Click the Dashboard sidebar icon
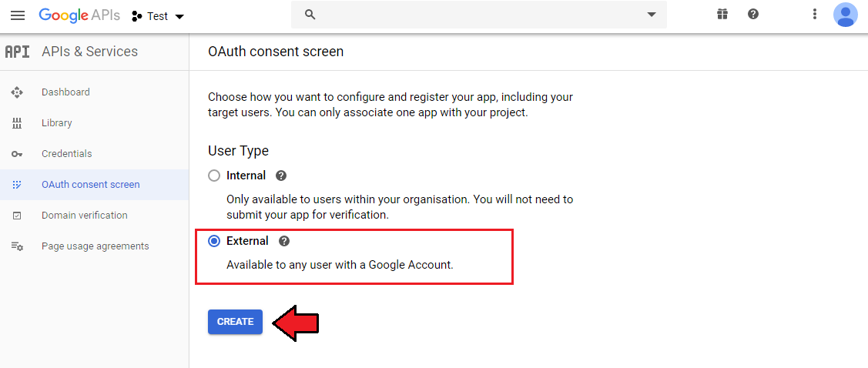868x368 pixels. click(x=17, y=92)
